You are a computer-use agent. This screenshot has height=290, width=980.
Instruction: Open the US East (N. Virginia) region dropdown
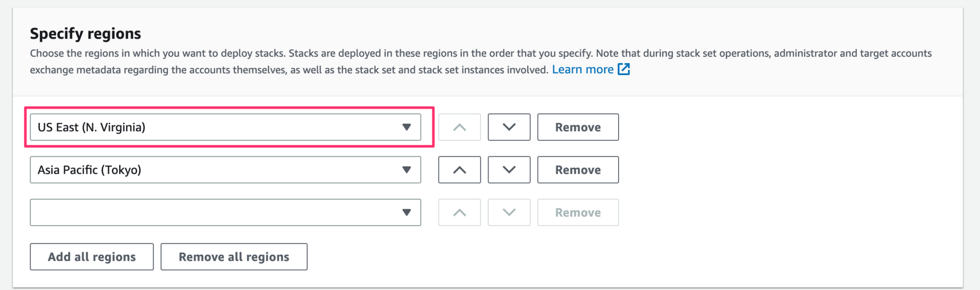[225, 127]
